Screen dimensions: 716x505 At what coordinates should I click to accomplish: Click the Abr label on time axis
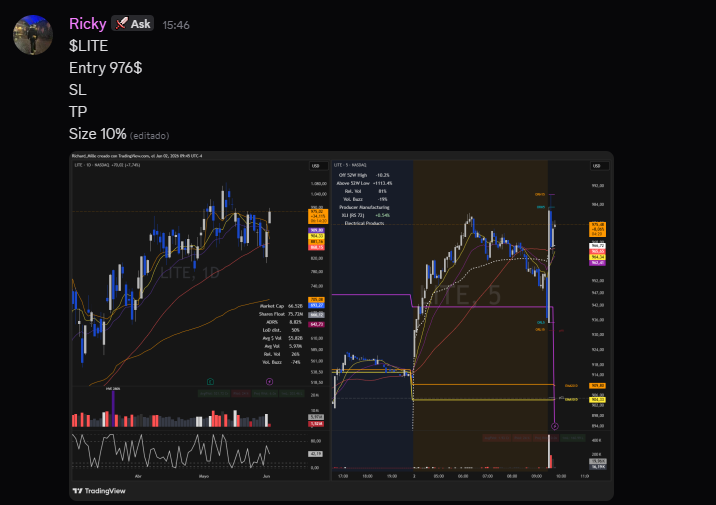[138, 476]
